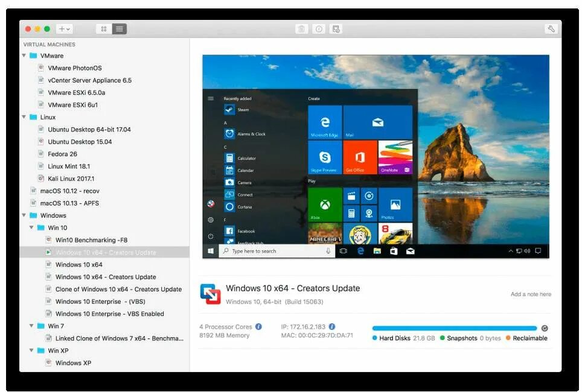Collapse the Win XP subfolder
Viewport: 582px width, 392px height.
(x=31, y=350)
